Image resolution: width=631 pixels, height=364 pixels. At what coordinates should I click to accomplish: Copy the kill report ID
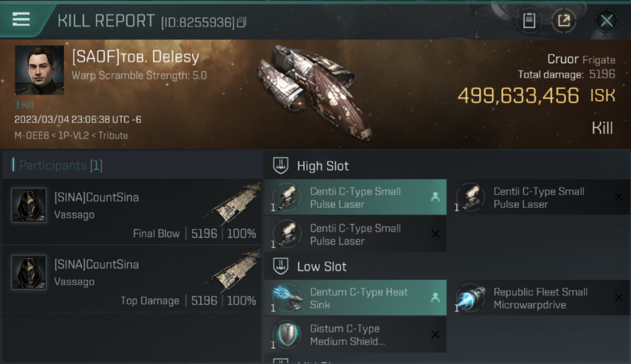pyautogui.click(x=242, y=22)
